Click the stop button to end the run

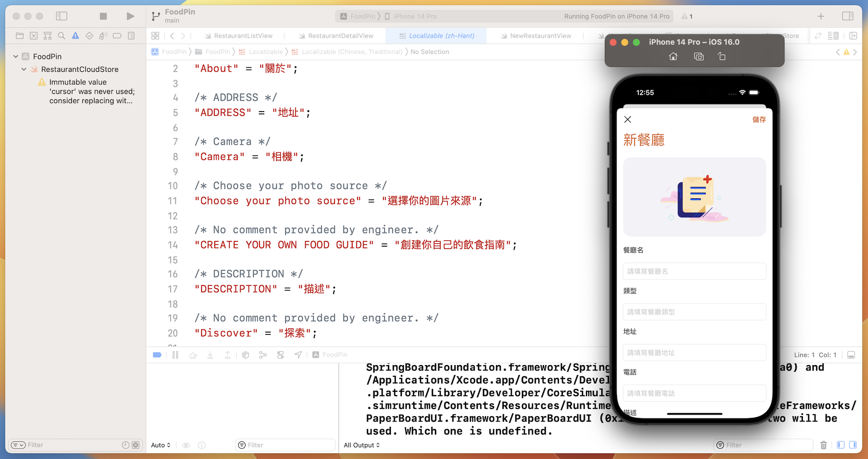click(x=103, y=16)
